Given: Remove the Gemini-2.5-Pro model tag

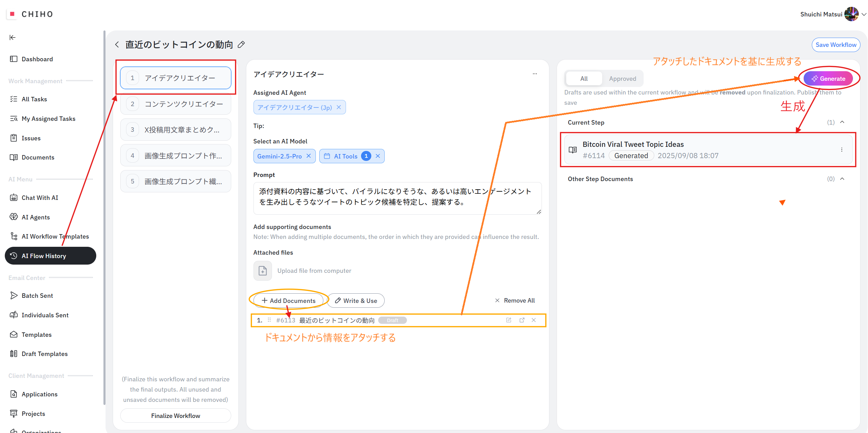Looking at the screenshot, I should pos(309,156).
